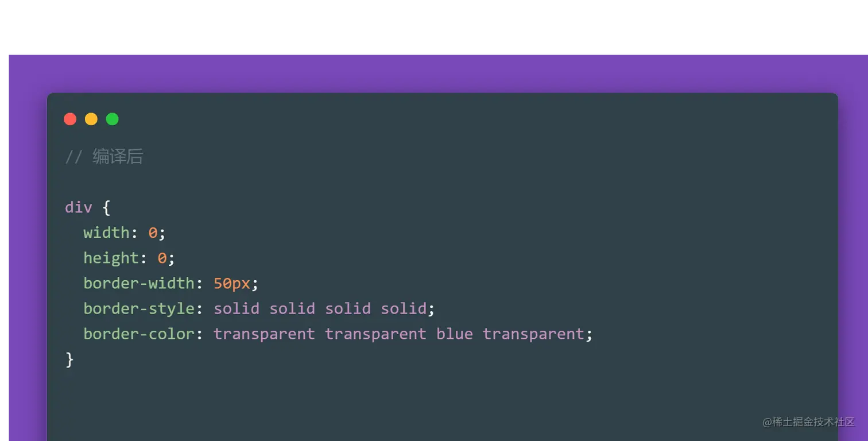
Task: Click the "border-color" property name
Action: [139, 334]
